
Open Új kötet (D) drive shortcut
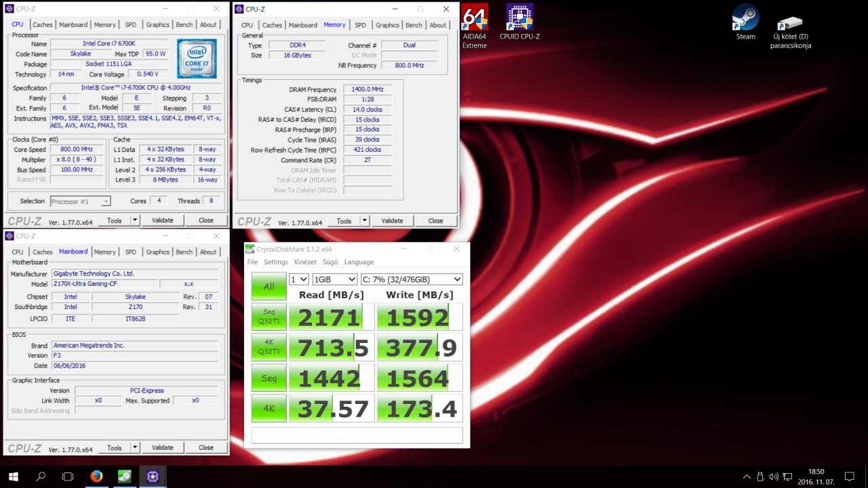(x=791, y=31)
